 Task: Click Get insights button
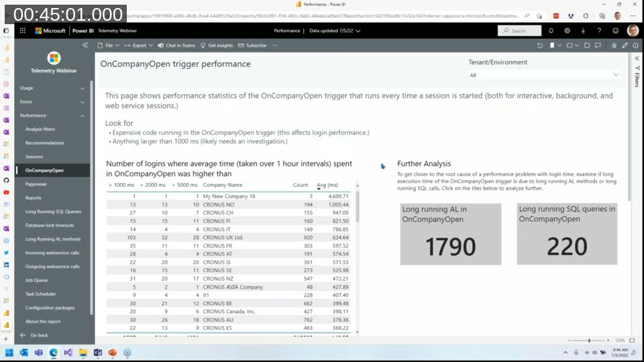tap(217, 46)
